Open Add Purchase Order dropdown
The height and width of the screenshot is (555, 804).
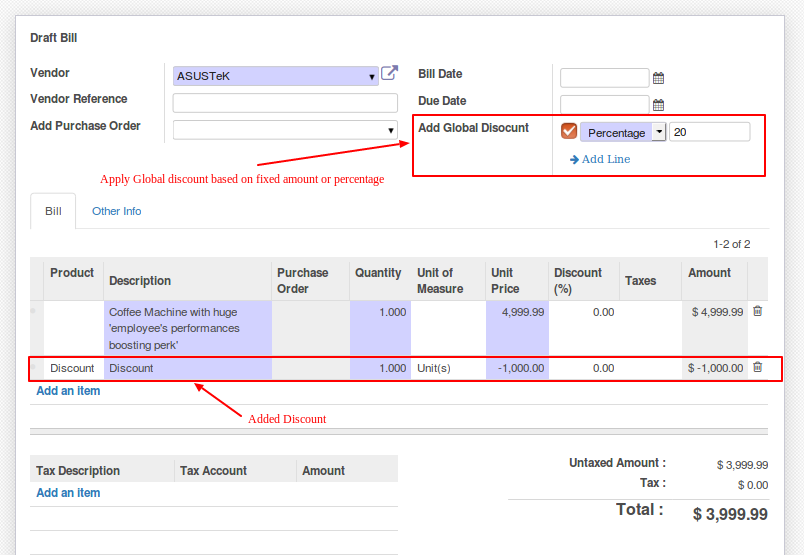coord(391,130)
